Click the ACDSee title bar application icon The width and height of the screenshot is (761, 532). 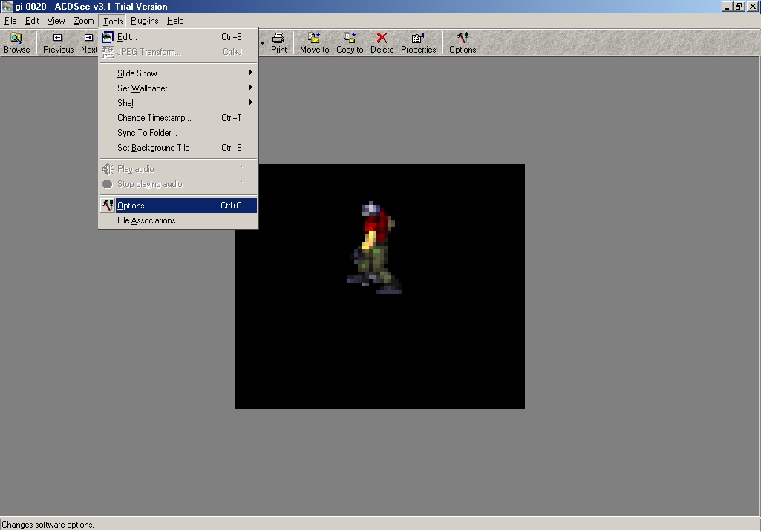[7, 6]
